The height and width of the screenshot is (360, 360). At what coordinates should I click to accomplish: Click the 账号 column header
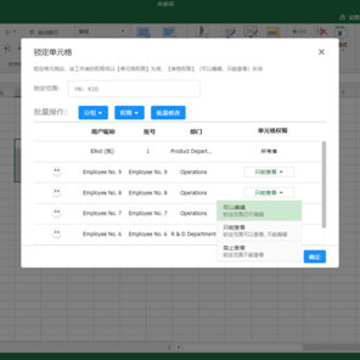[149, 132]
